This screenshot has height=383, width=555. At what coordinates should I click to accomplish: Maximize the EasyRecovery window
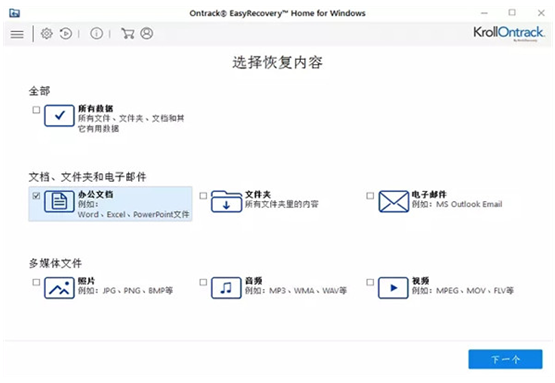(512, 13)
